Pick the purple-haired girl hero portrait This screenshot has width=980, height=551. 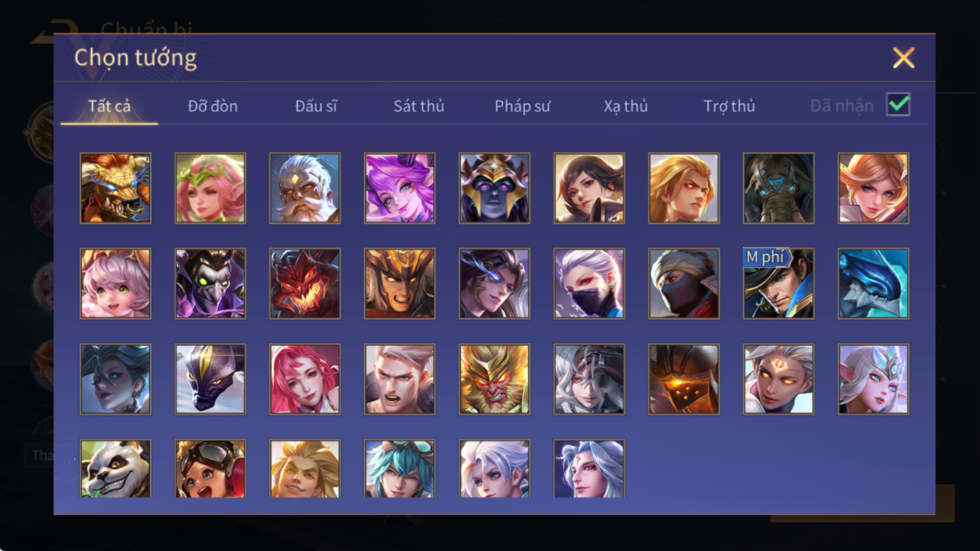[399, 188]
